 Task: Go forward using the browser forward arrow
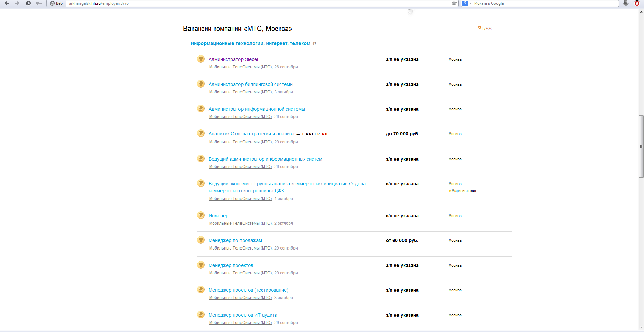click(x=17, y=3)
